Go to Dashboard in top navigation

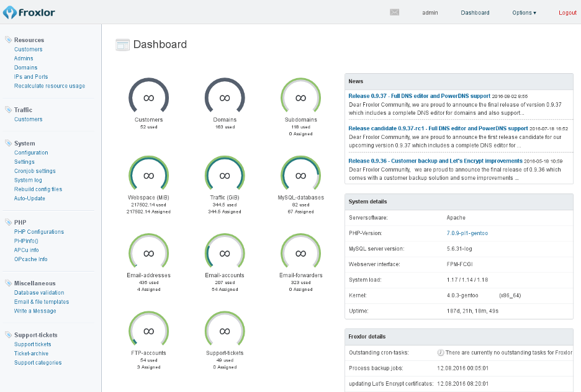[475, 12]
